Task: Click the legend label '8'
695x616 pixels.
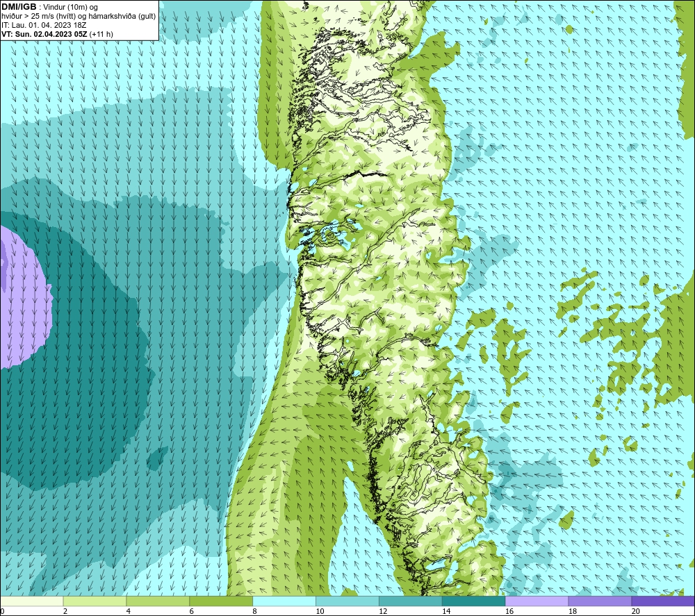Action: [x=254, y=611]
